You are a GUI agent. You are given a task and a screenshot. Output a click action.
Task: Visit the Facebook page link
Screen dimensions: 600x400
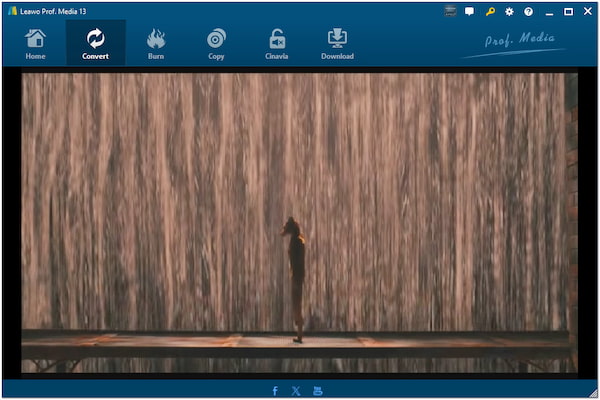275,390
